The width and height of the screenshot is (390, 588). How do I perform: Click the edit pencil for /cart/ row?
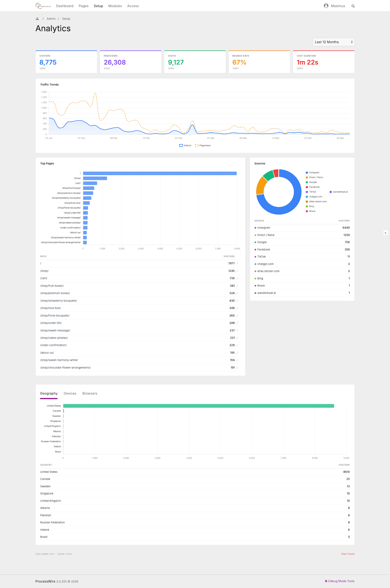pyautogui.click(x=237, y=279)
